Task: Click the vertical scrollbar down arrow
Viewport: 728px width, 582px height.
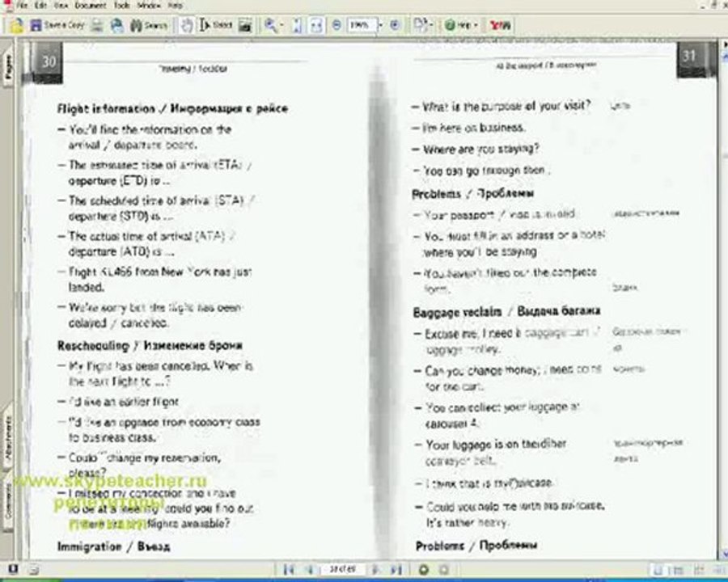Action: click(725, 555)
